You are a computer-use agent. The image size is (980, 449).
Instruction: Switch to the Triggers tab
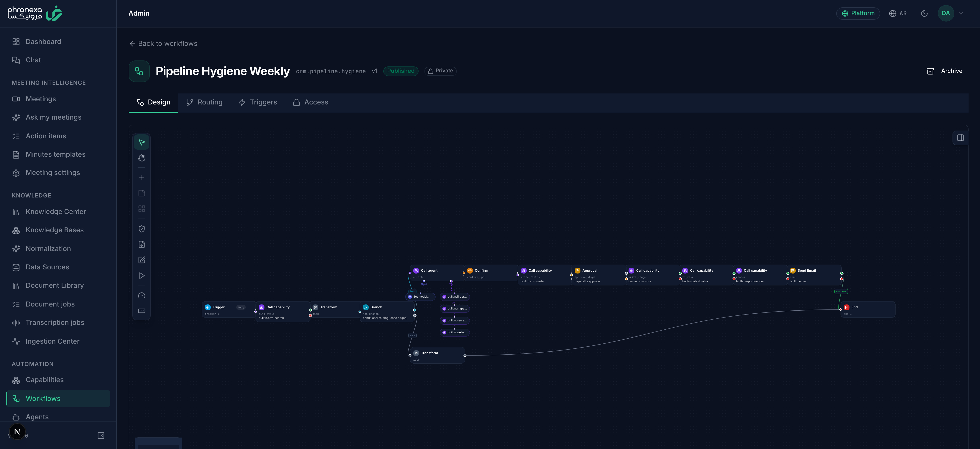[x=258, y=102]
